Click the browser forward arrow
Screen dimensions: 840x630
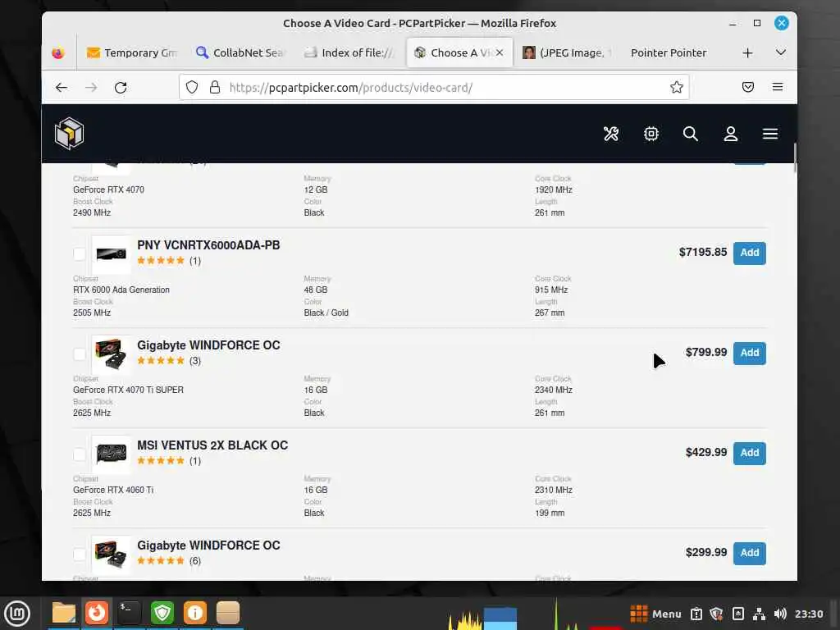[91, 87]
